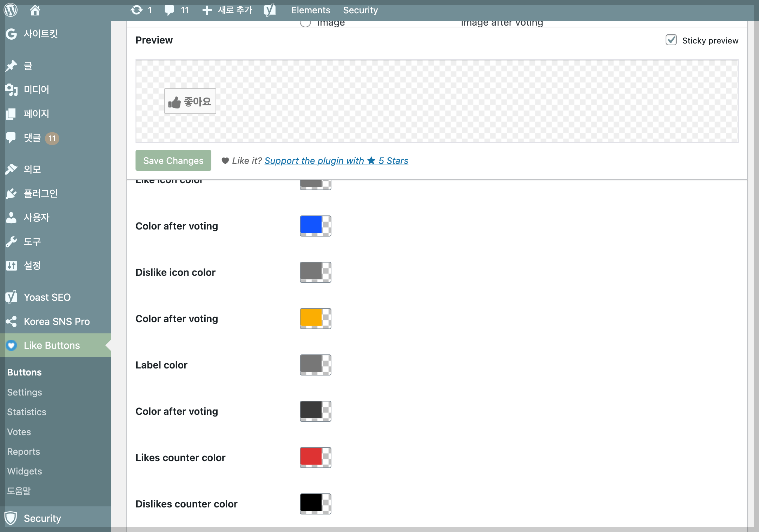
Task: Open the 새로 추가 add-new menu
Action: 227,10
